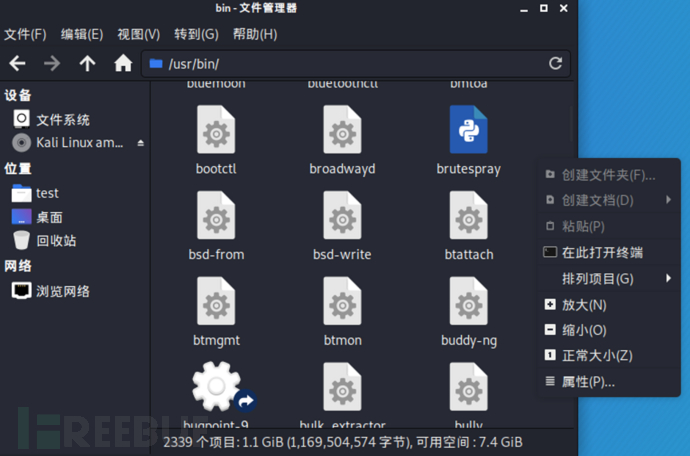690x456 pixels.
Task: Select the broadwayd file icon
Action: (342, 129)
